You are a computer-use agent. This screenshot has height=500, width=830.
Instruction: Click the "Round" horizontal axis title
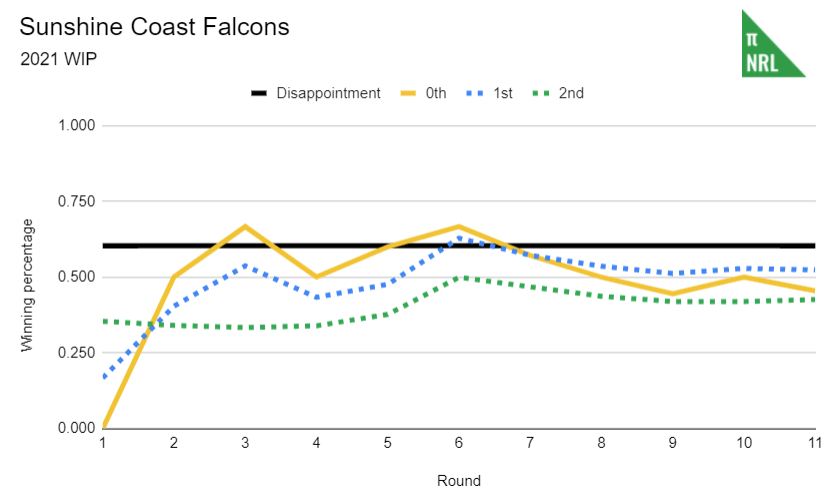point(459,481)
